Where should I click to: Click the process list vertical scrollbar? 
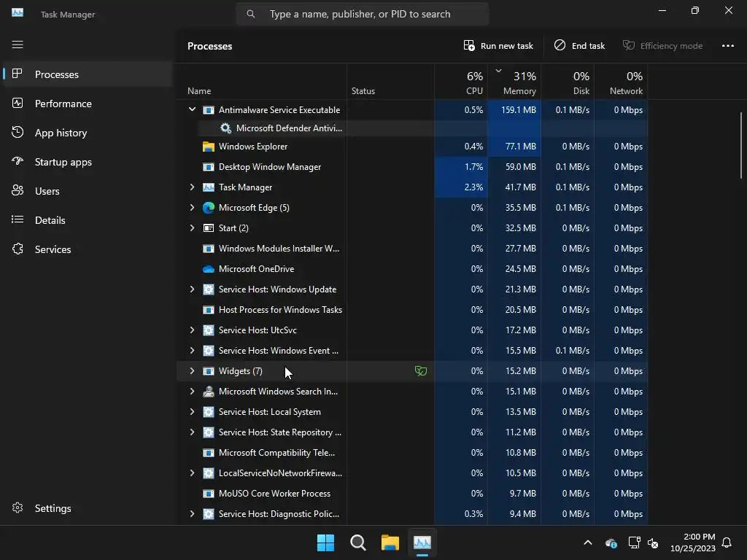point(741,145)
